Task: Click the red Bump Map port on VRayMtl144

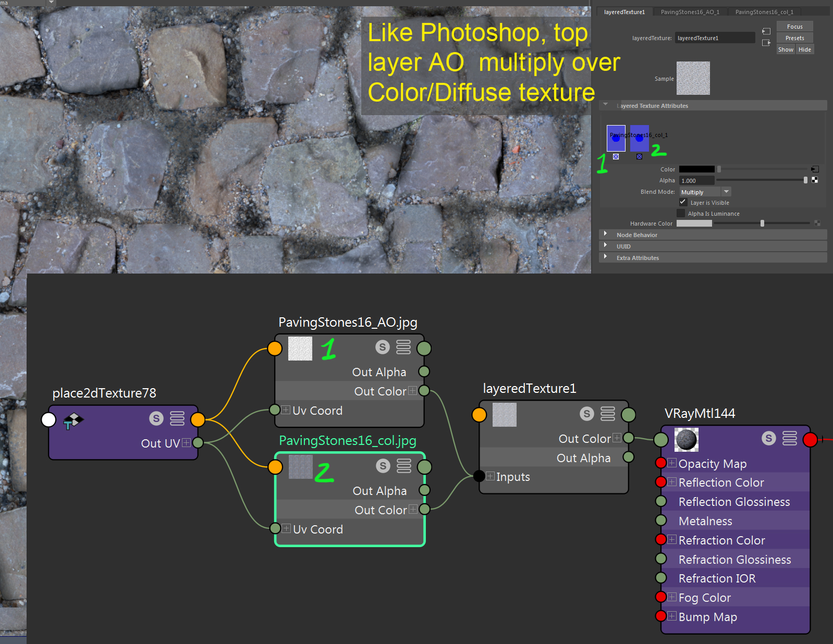Action: tap(661, 616)
